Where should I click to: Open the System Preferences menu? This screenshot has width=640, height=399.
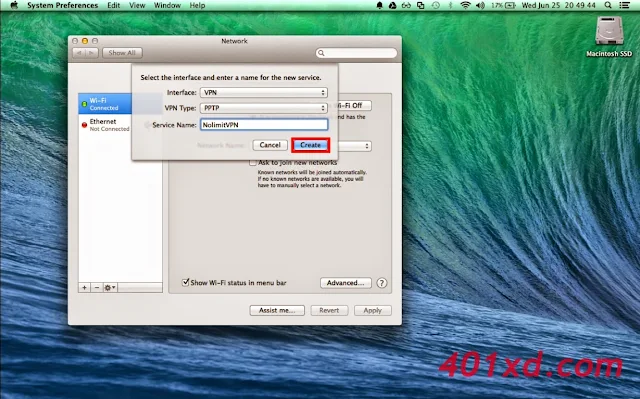(62, 5)
